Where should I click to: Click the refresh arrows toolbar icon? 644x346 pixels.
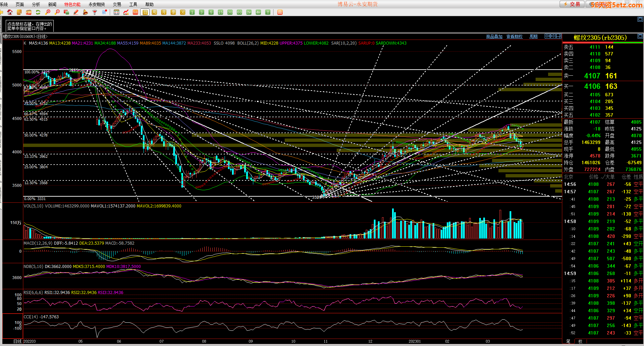pos(38,12)
